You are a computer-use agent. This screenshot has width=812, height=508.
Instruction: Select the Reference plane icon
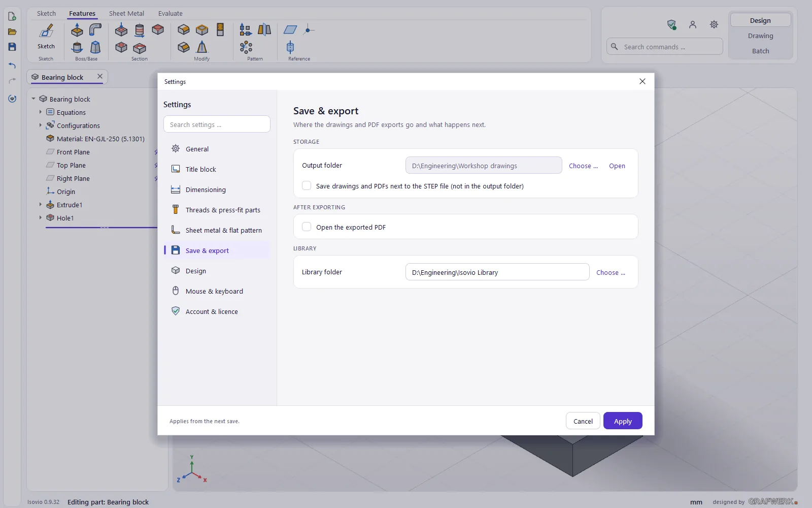(x=290, y=30)
